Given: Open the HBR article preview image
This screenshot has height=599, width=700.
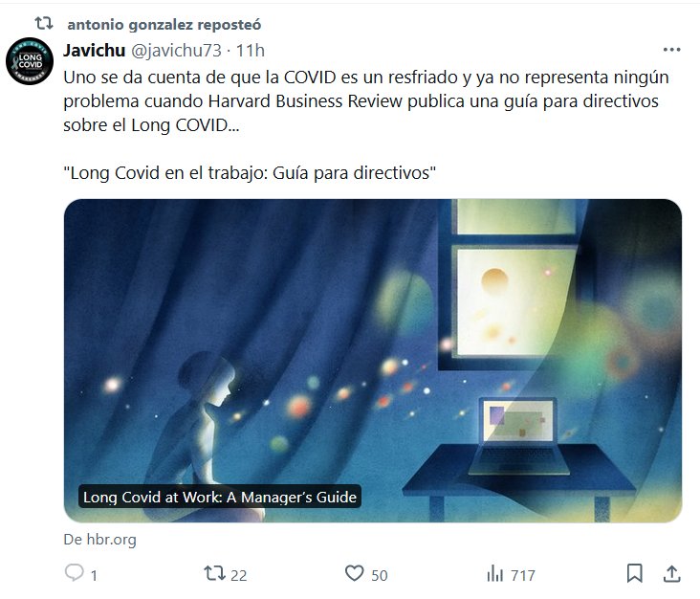Looking at the screenshot, I should click(373, 361).
